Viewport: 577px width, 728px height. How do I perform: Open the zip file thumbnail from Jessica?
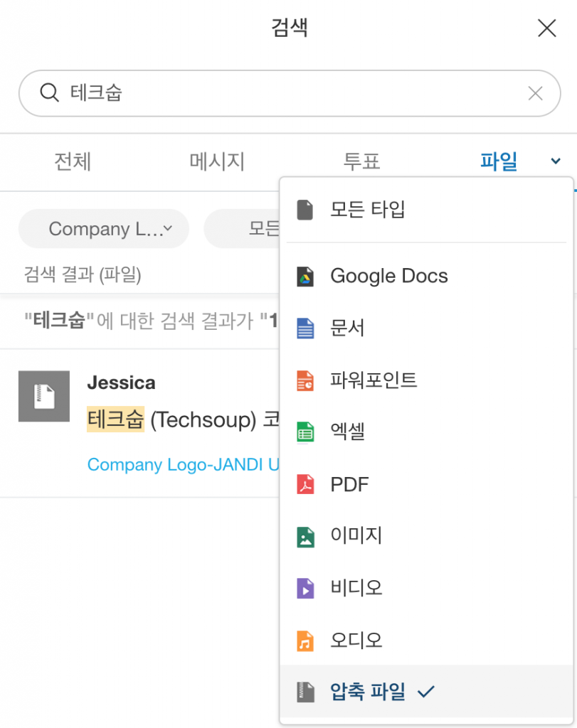coord(44,396)
